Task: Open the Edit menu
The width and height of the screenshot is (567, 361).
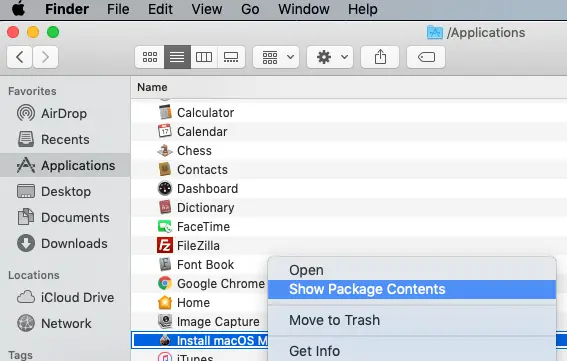Action: click(160, 9)
